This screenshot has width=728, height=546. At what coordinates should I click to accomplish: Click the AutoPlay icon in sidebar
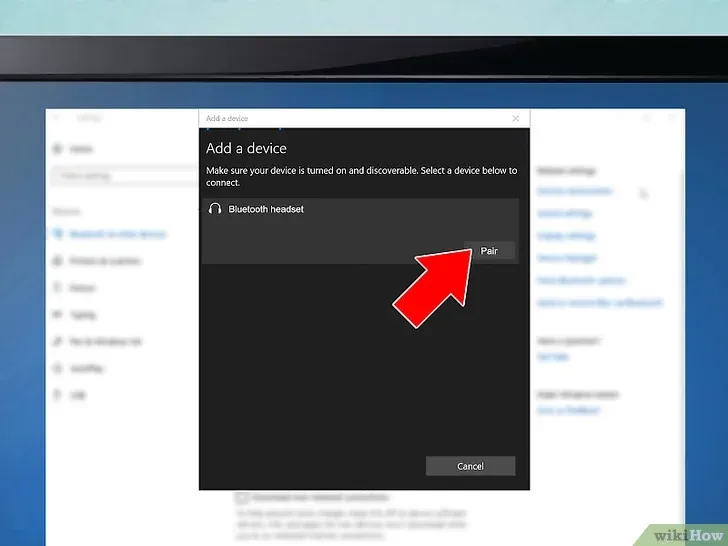click(x=58, y=369)
